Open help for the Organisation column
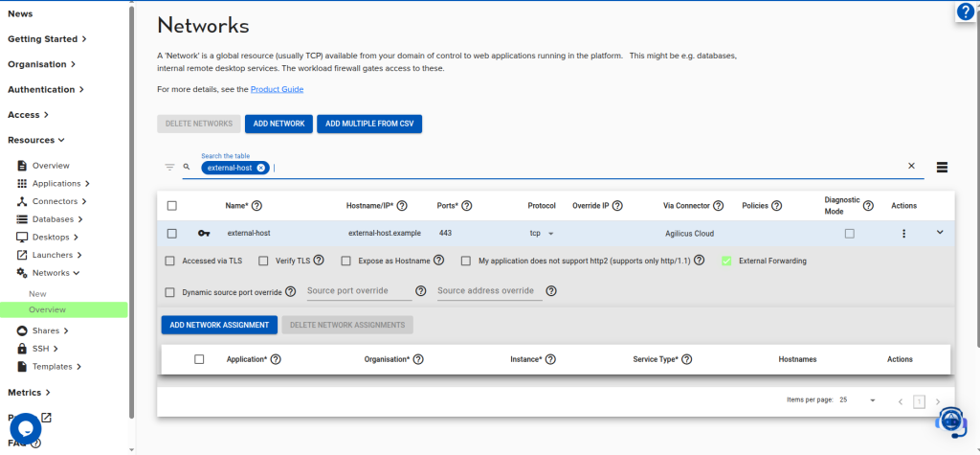This screenshot has height=455, width=980. tap(418, 359)
